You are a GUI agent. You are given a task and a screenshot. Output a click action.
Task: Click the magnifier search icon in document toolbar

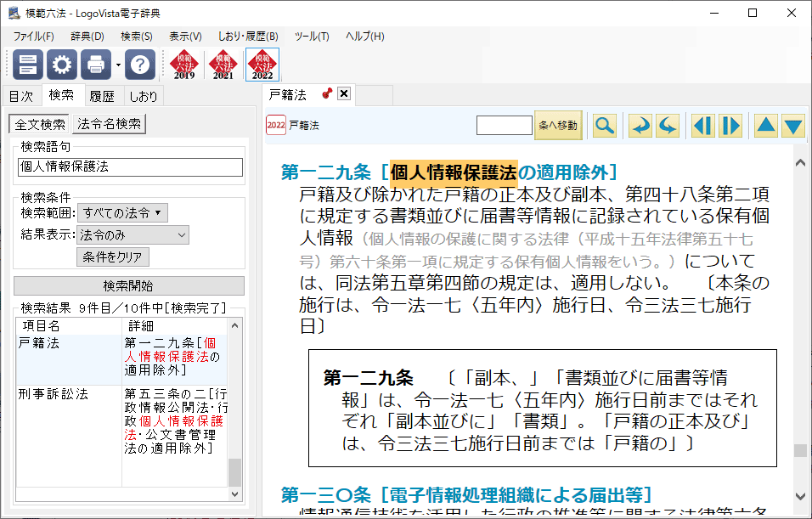604,126
